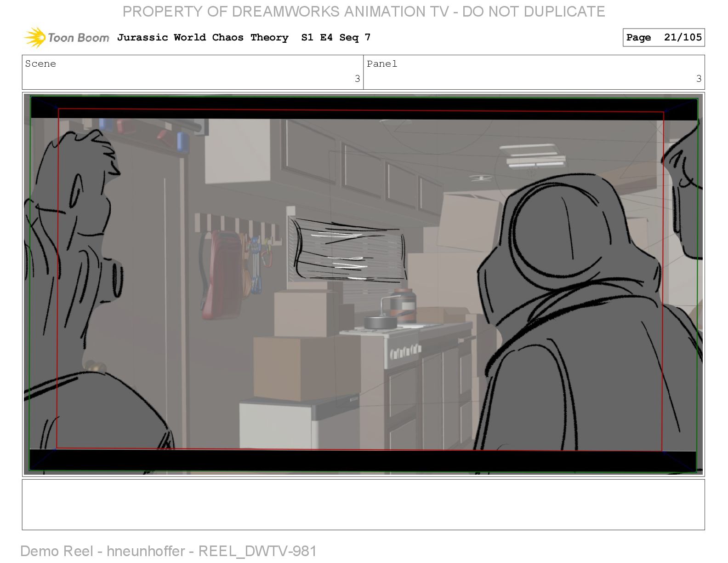Click the 'Jurassic World Chaos Theory' title text
This screenshot has width=728, height=563.
[203, 37]
